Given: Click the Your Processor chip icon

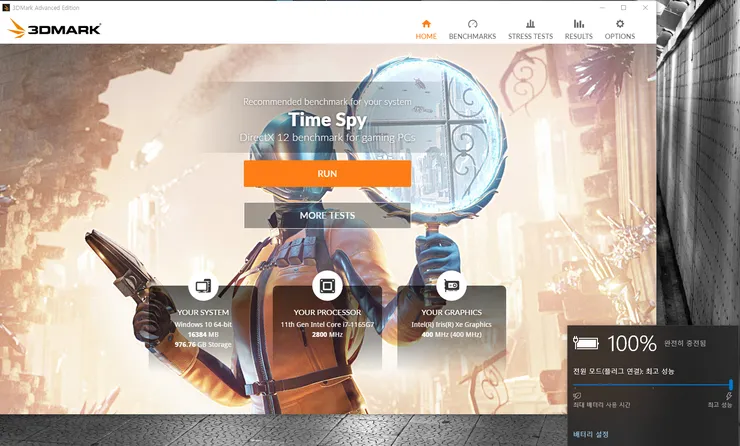Looking at the screenshot, I should pos(327,286).
